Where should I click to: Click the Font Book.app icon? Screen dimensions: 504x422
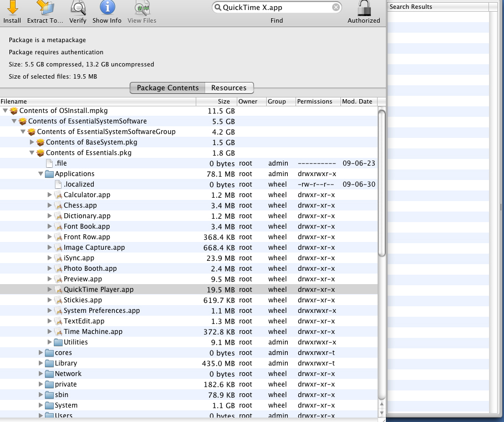(x=58, y=227)
